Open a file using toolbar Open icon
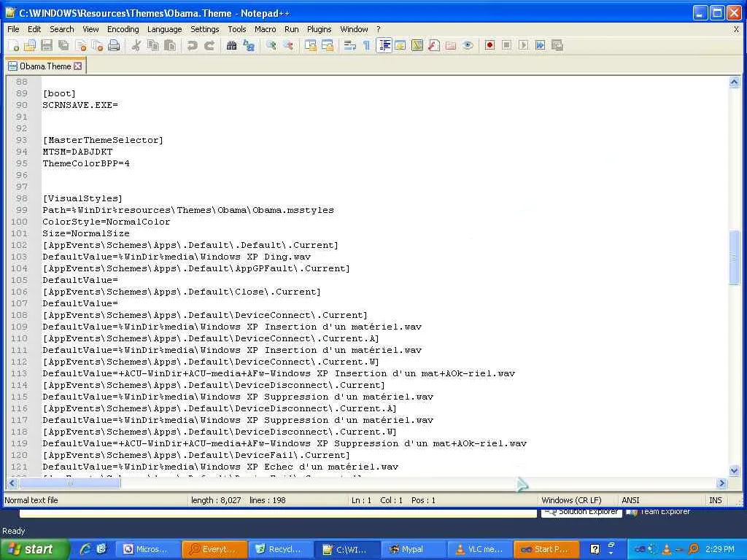Screen dimensions: 747x560 [29, 45]
